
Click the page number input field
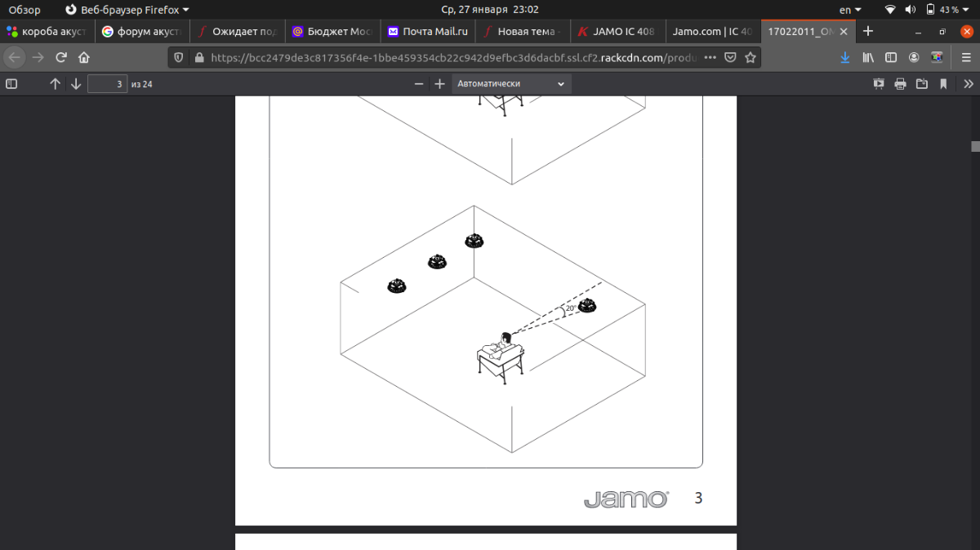point(107,84)
